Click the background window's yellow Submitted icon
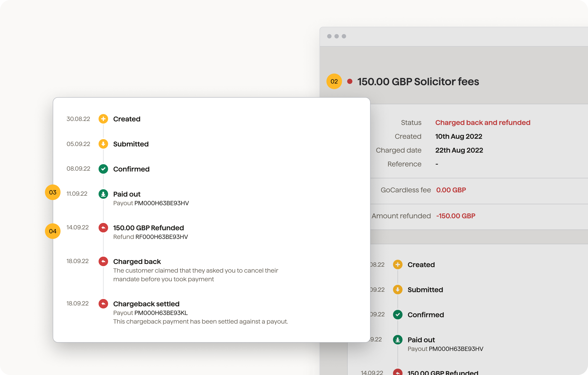Screen dimensions: 588x375 click(398, 290)
